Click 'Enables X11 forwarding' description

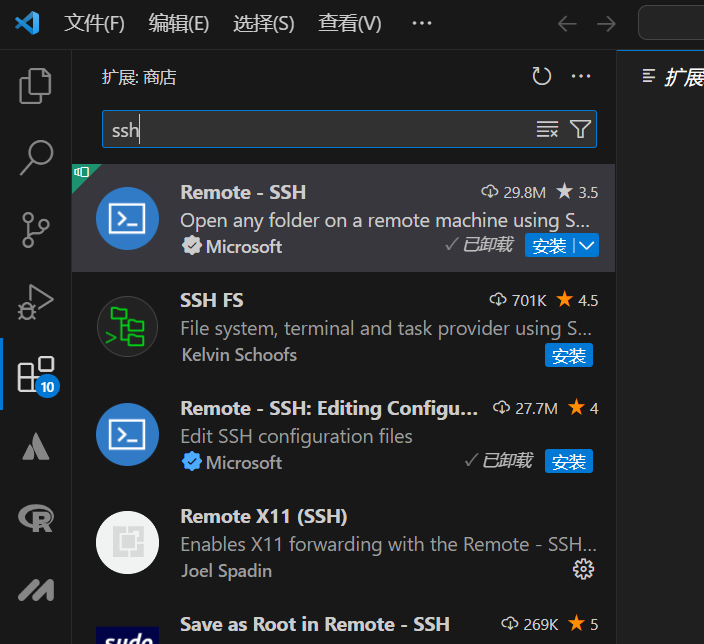[388, 544]
